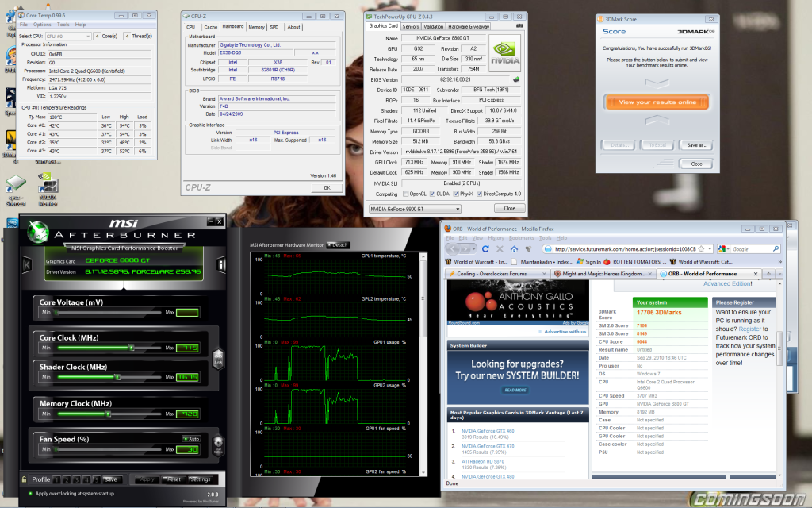812x508 pixels.
Task: Switch to the Memory tab in CPU-Z
Action: tap(256, 27)
